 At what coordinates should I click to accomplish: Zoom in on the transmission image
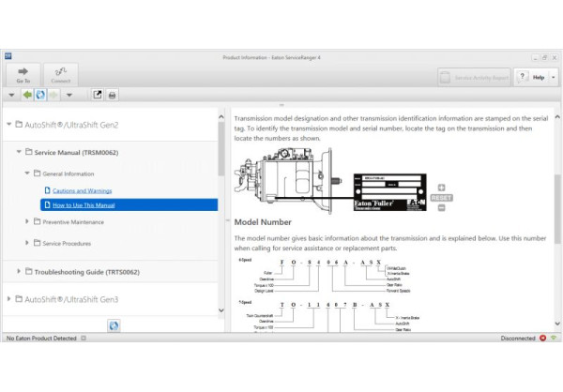[441, 188]
